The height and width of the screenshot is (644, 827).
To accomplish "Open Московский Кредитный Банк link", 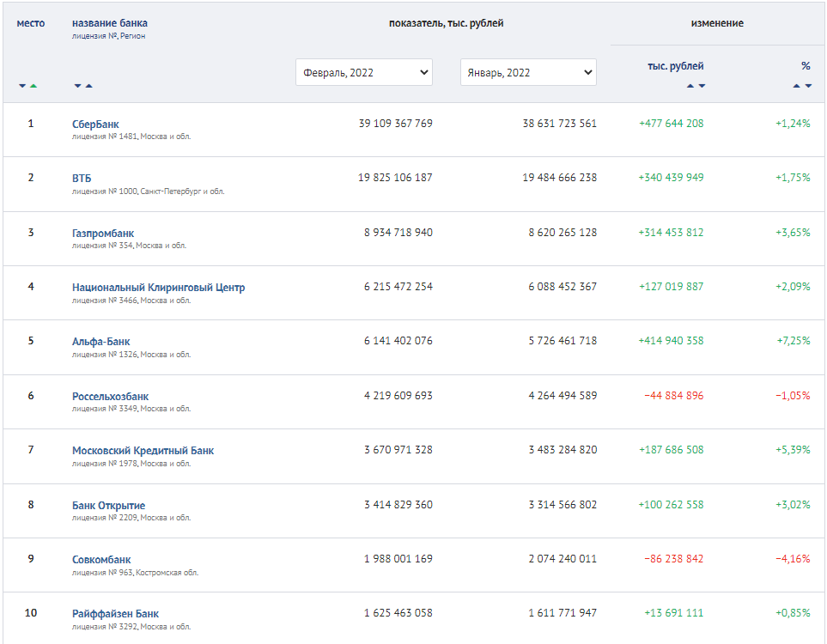I will (x=143, y=451).
